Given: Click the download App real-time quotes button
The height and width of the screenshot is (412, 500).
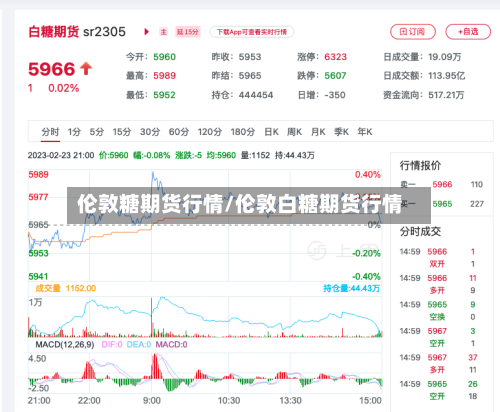Looking at the screenshot, I should (252, 32).
